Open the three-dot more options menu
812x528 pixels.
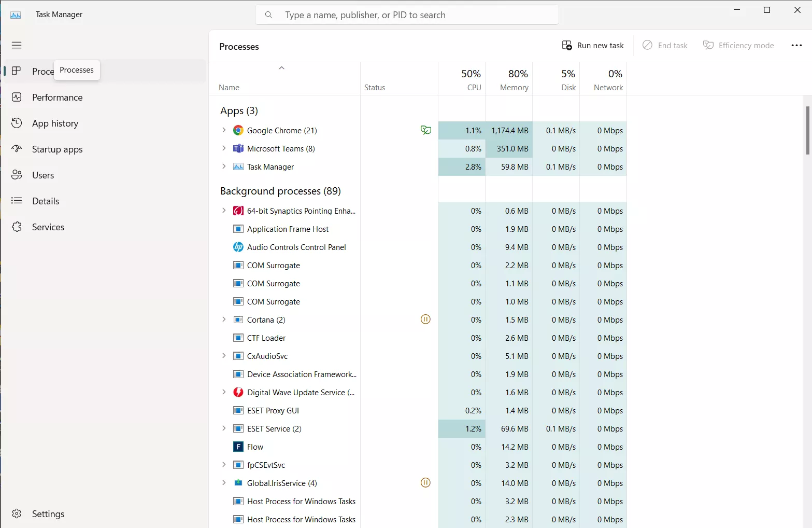796,46
